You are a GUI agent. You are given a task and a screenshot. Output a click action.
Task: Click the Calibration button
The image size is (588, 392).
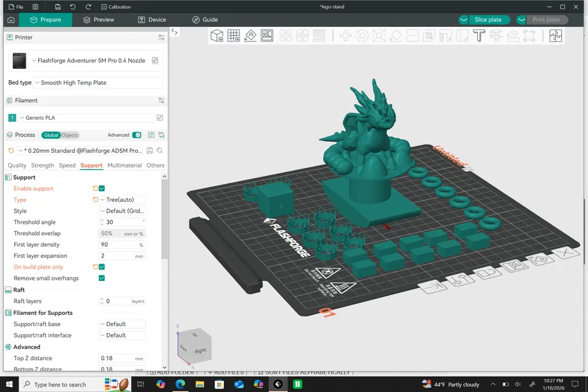(x=116, y=7)
